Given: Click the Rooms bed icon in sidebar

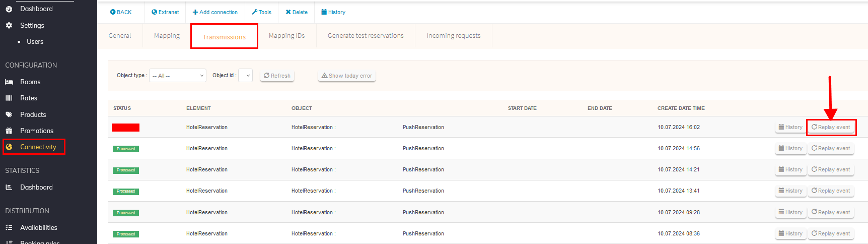Looking at the screenshot, I should pyautogui.click(x=9, y=82).
